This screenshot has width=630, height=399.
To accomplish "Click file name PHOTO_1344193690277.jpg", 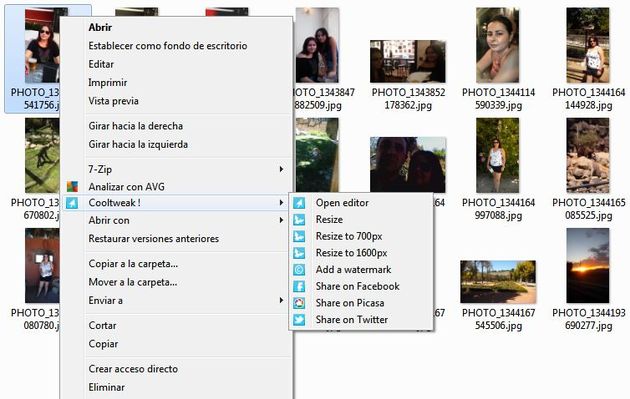I will tap(589, 319).
